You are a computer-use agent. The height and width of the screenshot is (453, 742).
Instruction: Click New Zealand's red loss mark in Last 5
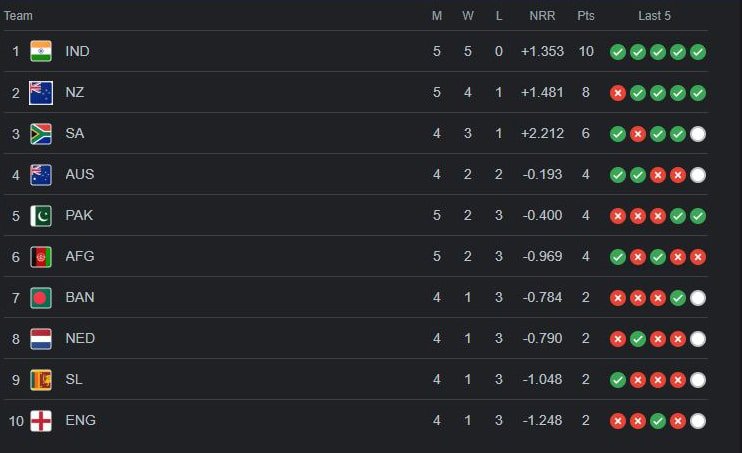[618, 93]
